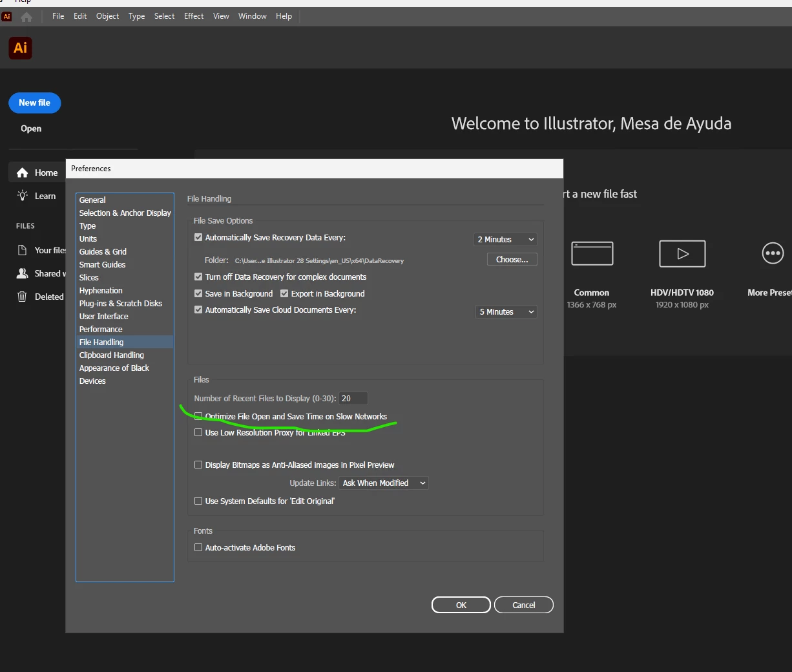Enable Display Bitmaps as Anti-Aliased images checkbox
This screenshot has height=672, width=792.
tap(198, 465)
